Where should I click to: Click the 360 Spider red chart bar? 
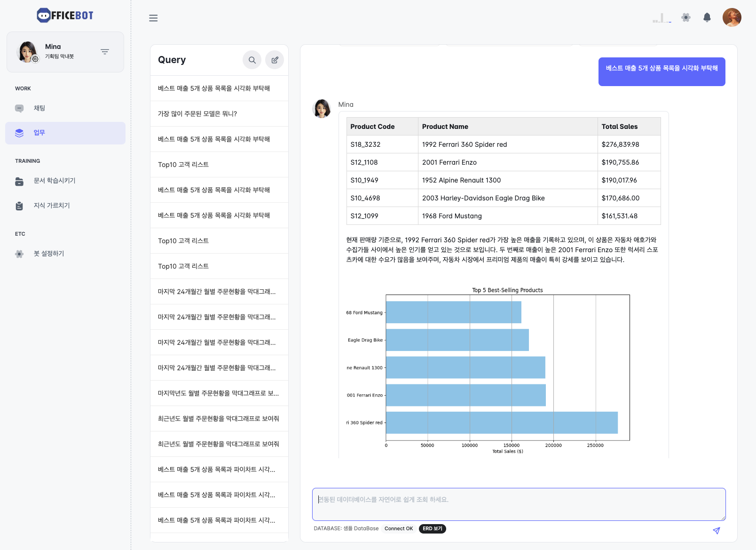[502, 422]
